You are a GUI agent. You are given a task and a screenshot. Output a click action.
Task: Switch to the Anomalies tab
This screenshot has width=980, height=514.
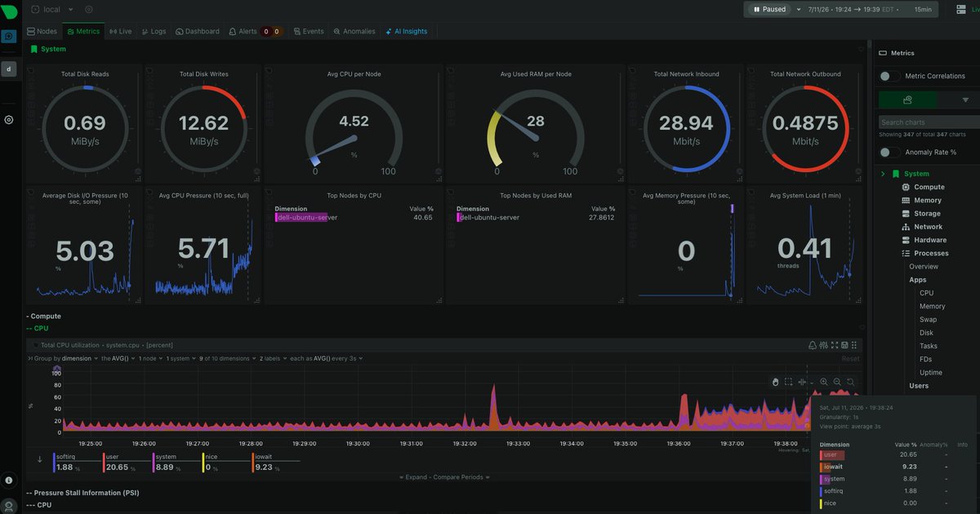354,31
